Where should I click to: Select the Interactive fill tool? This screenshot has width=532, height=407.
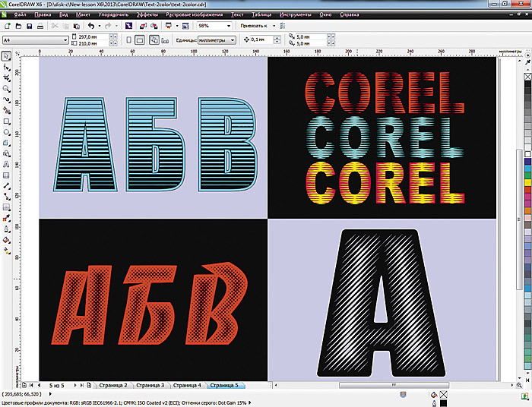point(6,251)
